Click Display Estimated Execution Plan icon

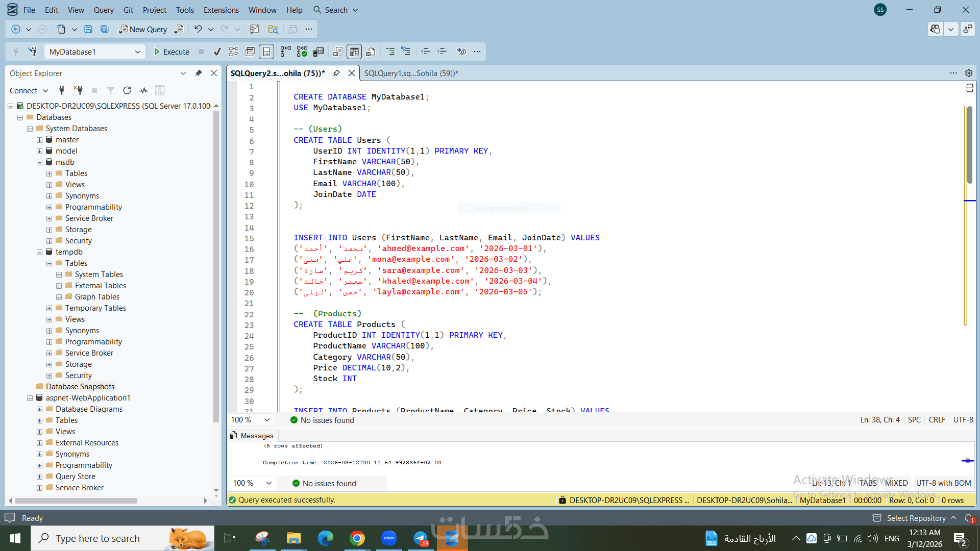[x=234, y=52]
